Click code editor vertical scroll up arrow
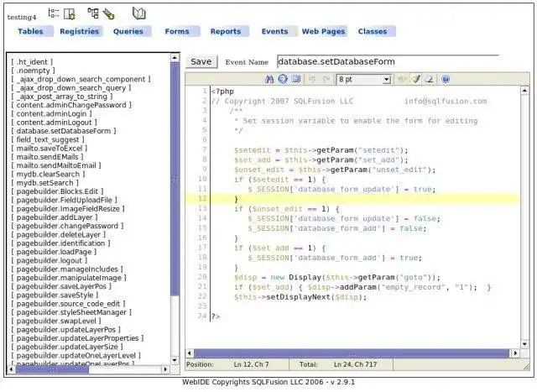 524,91
